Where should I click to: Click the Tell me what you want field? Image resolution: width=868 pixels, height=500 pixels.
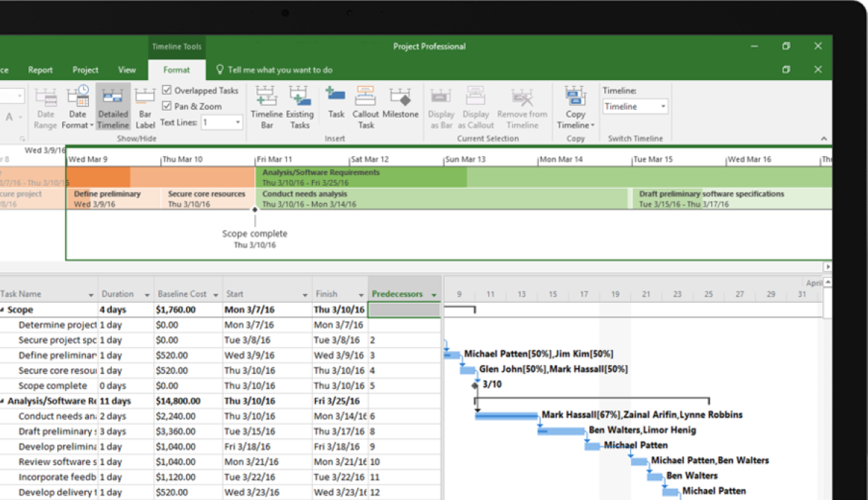282,70
